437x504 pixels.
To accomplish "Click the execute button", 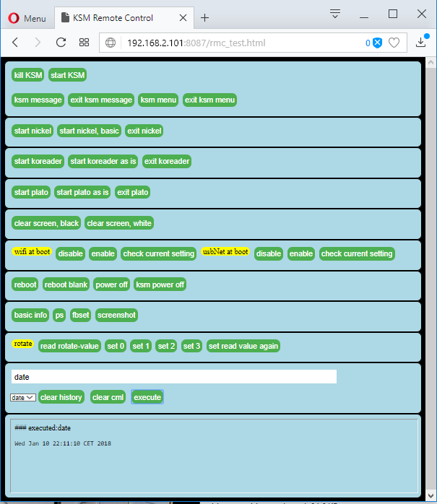I will point(147,397).
